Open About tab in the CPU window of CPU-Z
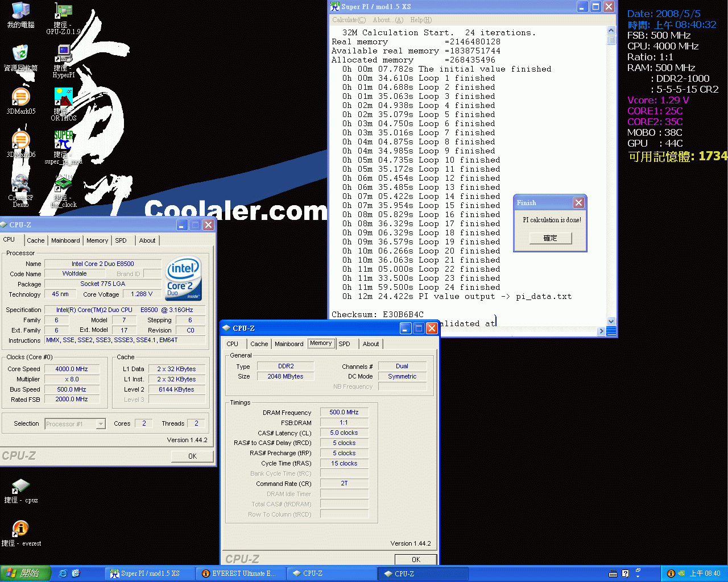 click(147, 240)
